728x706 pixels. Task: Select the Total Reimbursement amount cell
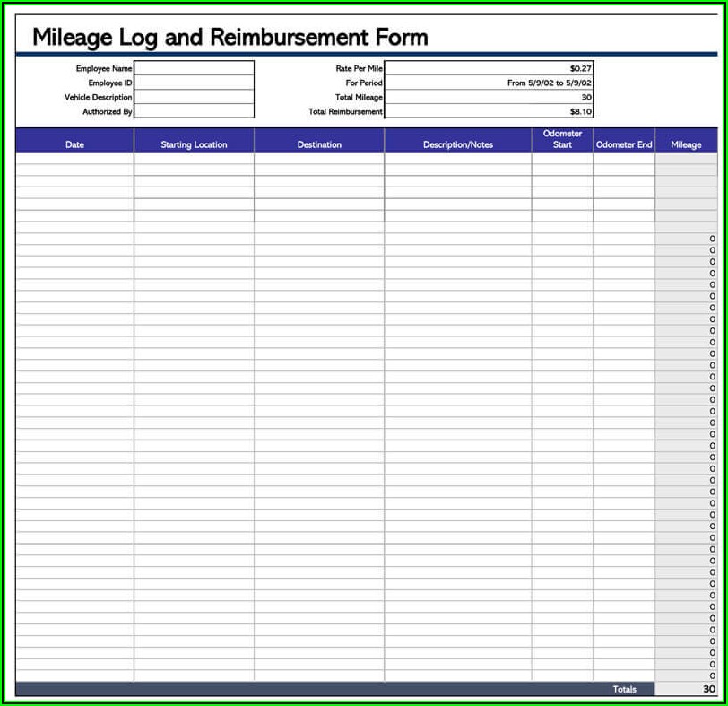pos(489,111)
